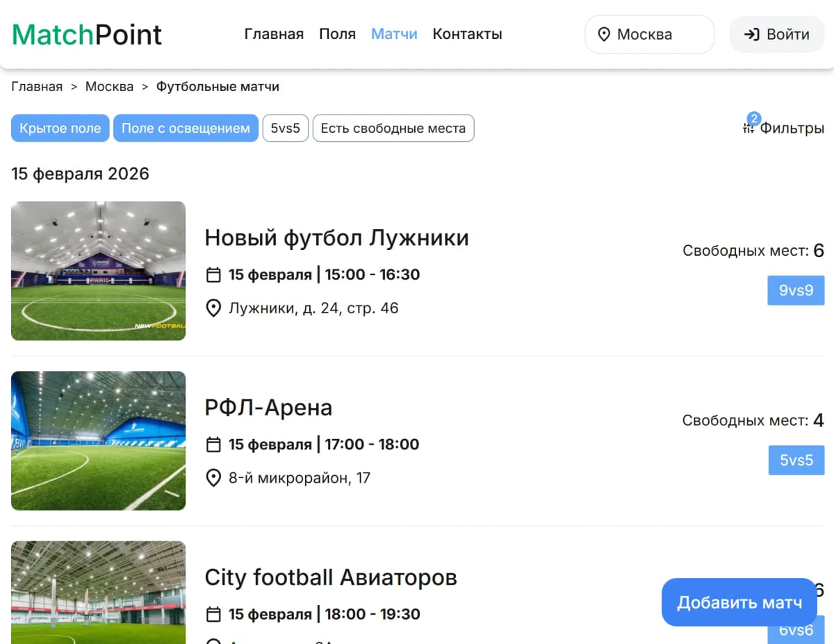Click the calendar icon for РФЛ-Арена match

coord(213,444)
